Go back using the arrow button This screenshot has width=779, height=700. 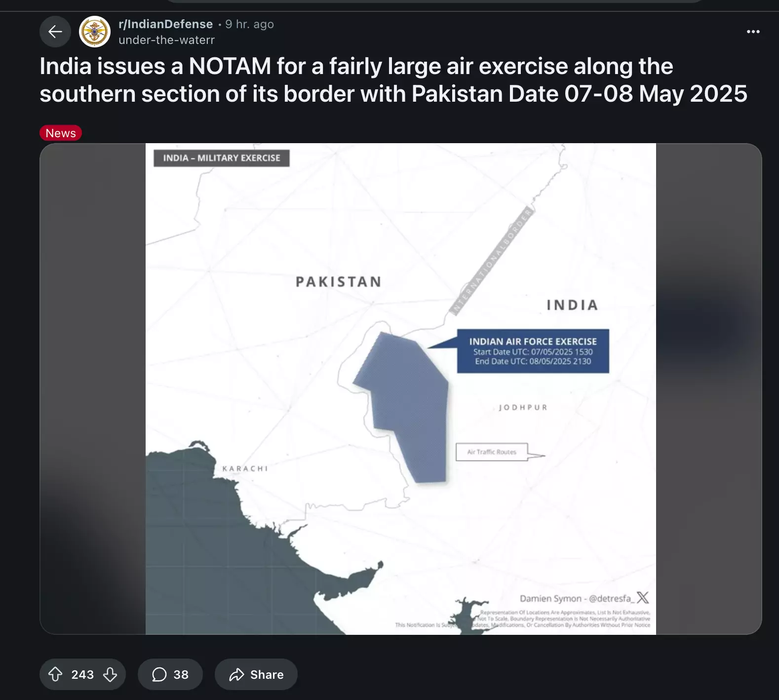(55, 32)
